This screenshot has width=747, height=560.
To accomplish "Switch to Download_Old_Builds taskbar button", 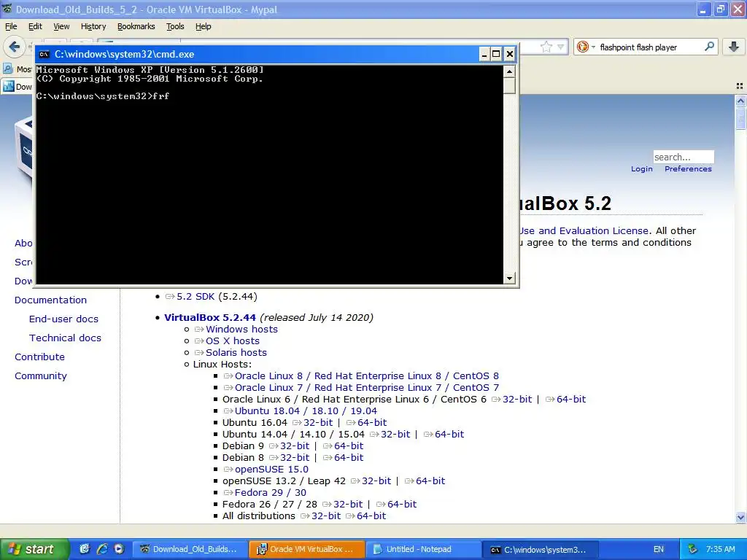I will tap(190, 550).
